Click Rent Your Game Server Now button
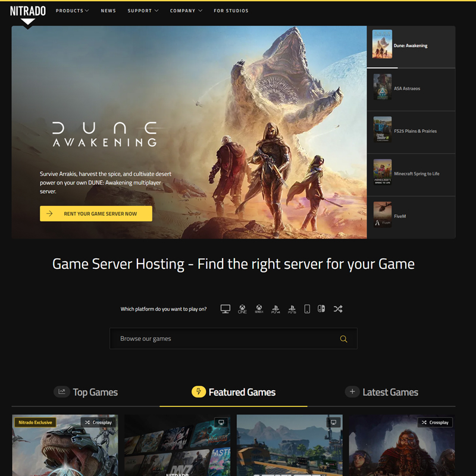This screenshot has height=476, width=476. (96, 214)
